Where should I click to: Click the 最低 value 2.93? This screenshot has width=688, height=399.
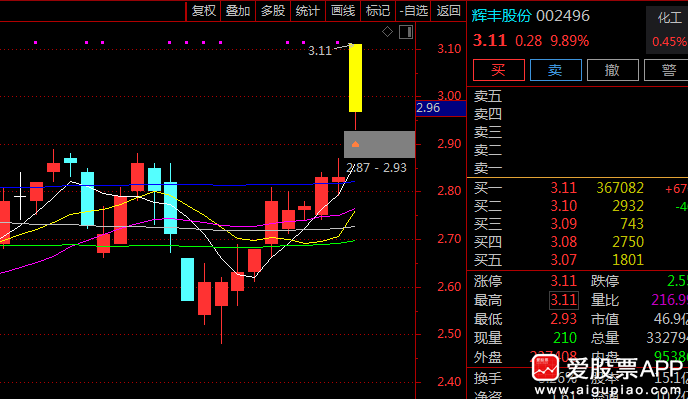click(x=563, y=319)
